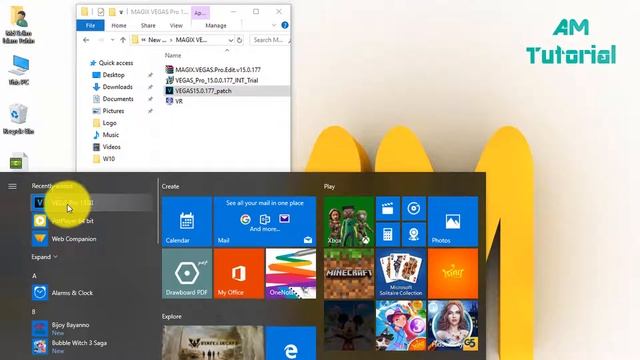Open Microsoft Solitaire Collection tile

coord(401,273)
